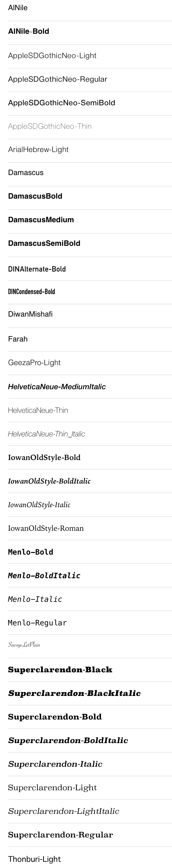Select Superclarendon-BlackItalic list item

coord(86,693)
